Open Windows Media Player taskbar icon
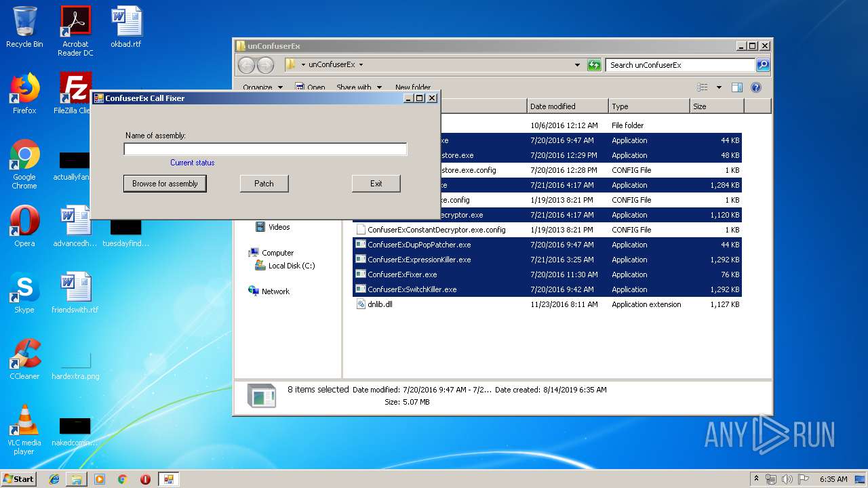Screen dimensions: 868x488 coord(100,479)
